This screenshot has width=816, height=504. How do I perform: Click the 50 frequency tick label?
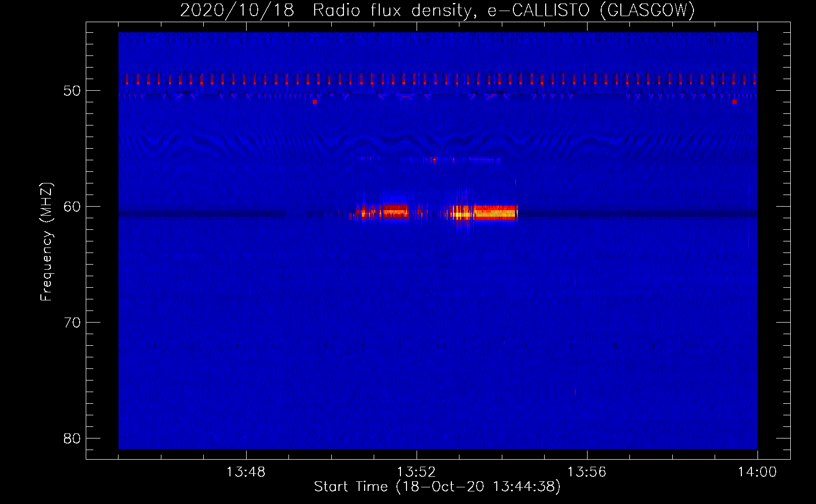pyautogui.click(x=72, y=91)
